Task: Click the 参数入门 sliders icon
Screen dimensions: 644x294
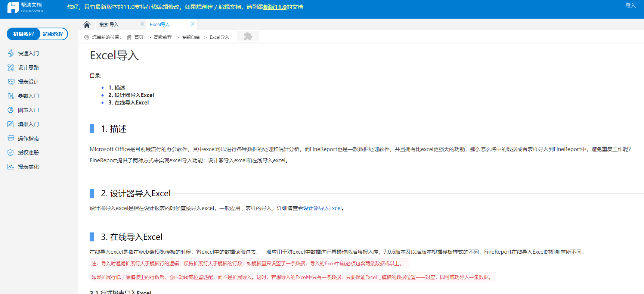Action: click(x=11, y=96)
